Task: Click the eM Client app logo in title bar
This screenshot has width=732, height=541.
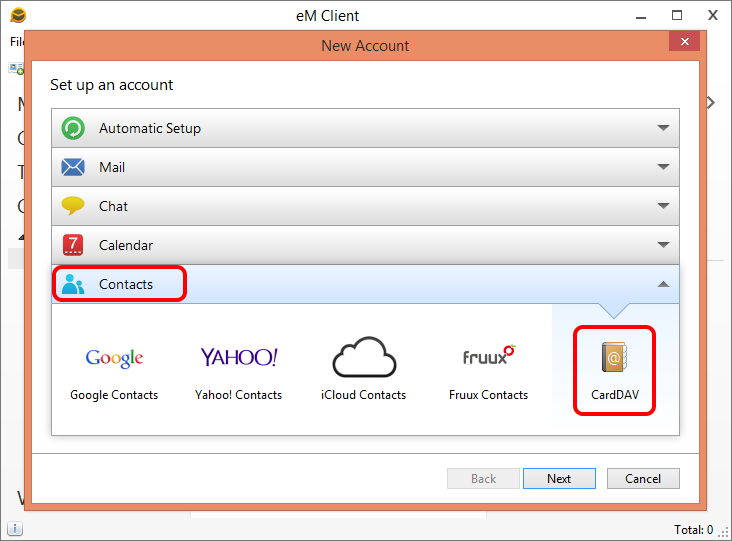Action: point(18,15)
